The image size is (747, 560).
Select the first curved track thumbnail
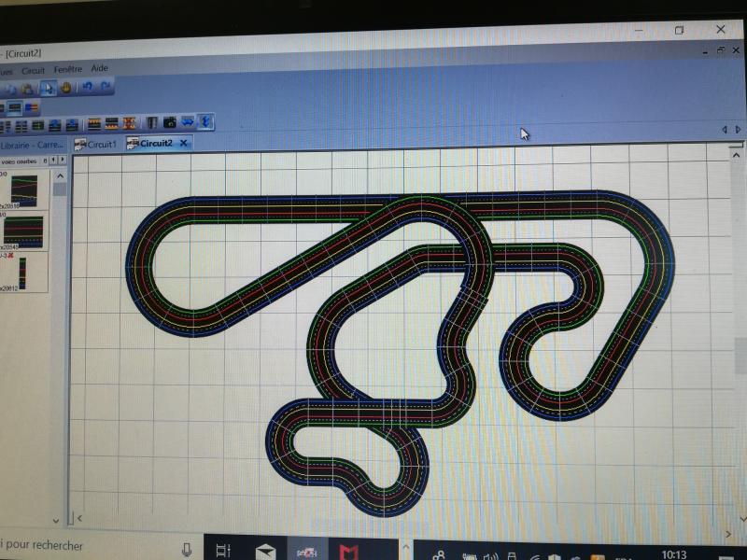(24, 189)
